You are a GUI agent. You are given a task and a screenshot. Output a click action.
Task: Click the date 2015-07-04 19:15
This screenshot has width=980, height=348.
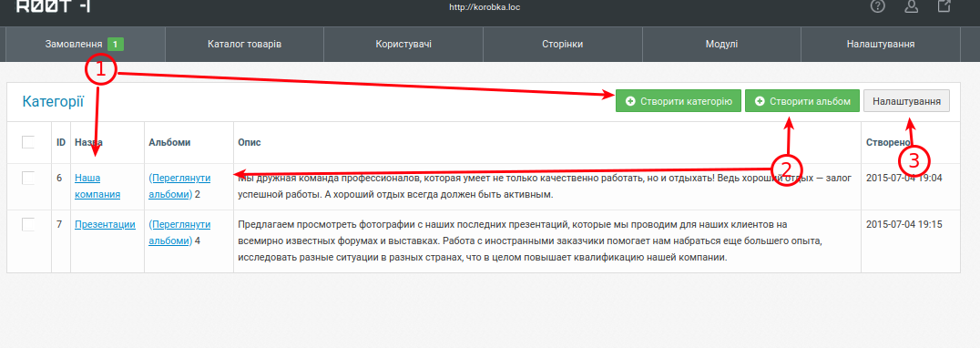pyautogui.click(x=903, y=224)
